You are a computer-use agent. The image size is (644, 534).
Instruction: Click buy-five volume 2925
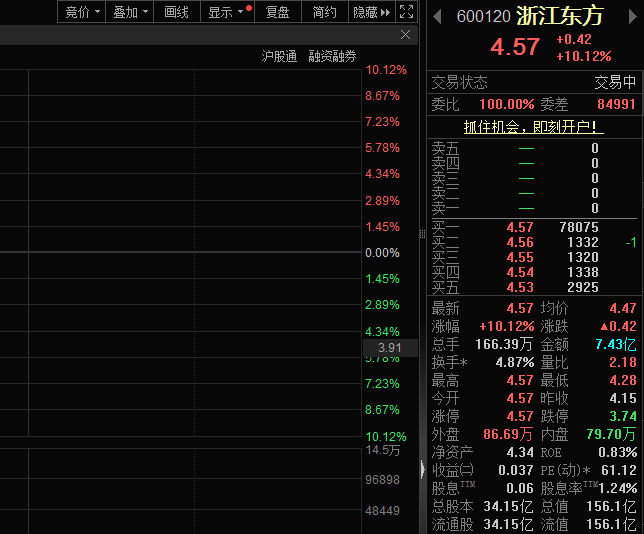pyautogui.click(x=583, y=288)
